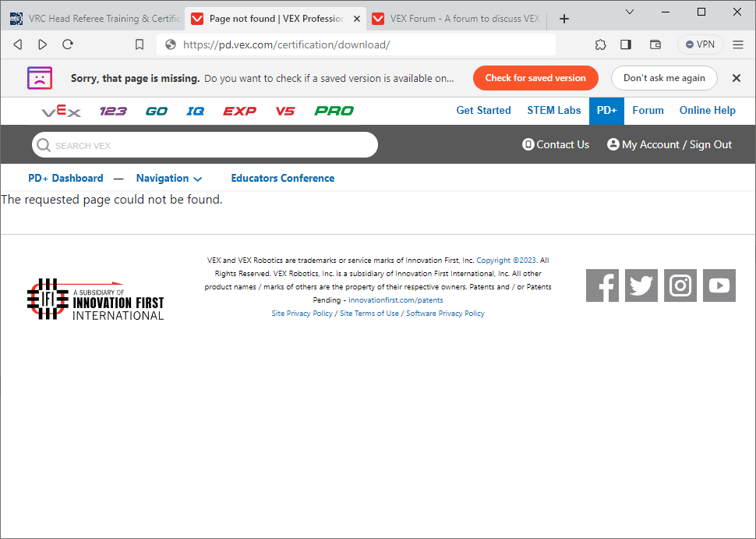Open the Educators Conference link
Screen dimensions: 756x539
[283, 178]
